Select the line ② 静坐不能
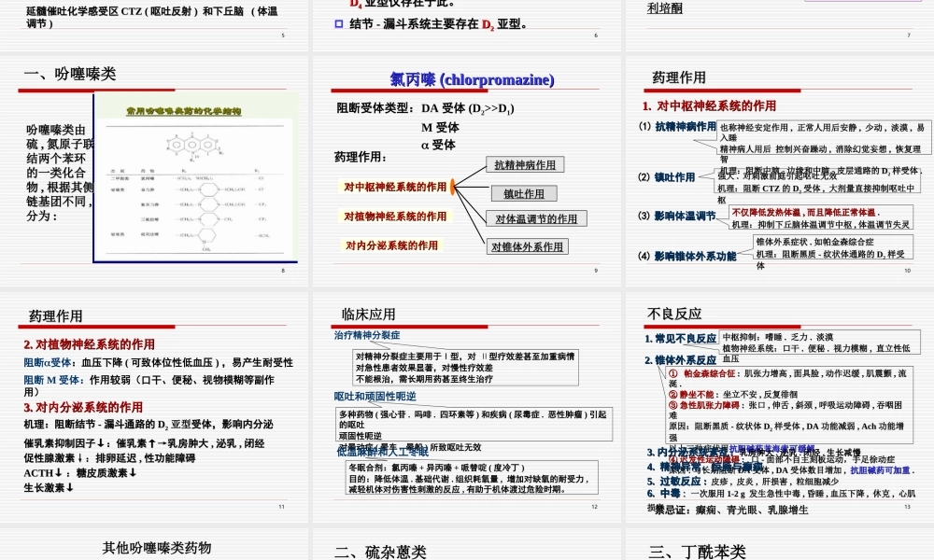Image resolution: width=934 pixels, height=560 pixels. pyautogui.click(x=732, y=394)
